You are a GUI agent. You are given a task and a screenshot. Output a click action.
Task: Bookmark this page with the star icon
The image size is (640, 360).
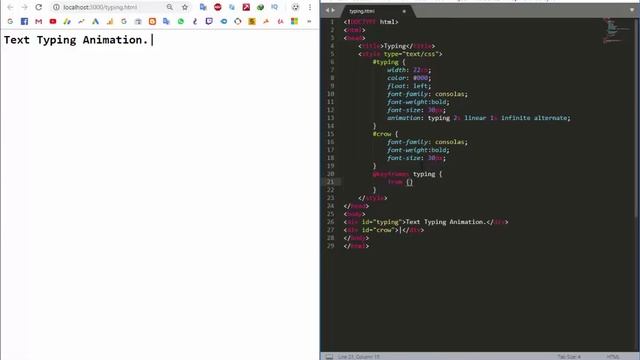click(185, 7)
